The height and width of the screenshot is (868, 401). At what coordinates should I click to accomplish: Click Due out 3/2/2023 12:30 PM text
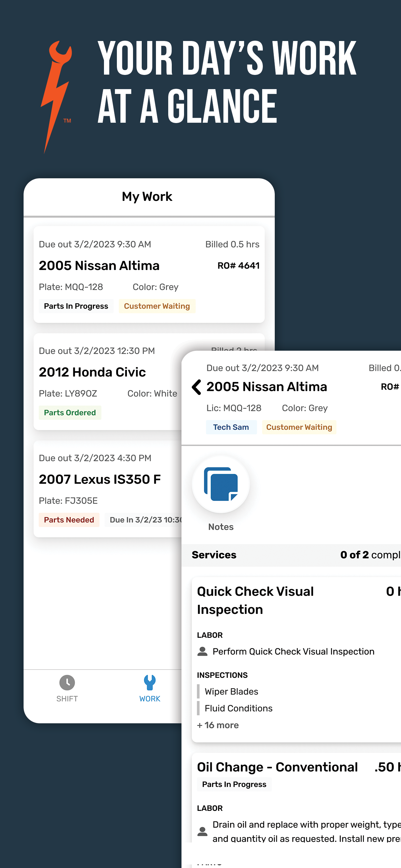point(97,351)
